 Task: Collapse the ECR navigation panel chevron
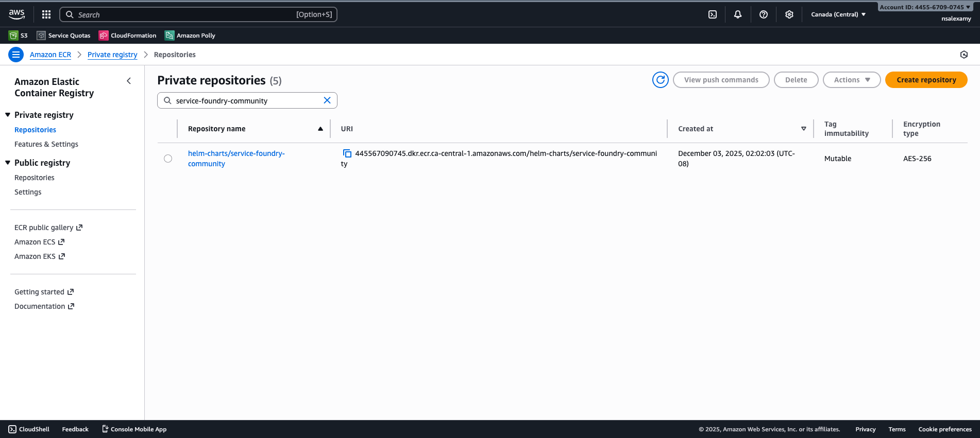coord(129,81)
